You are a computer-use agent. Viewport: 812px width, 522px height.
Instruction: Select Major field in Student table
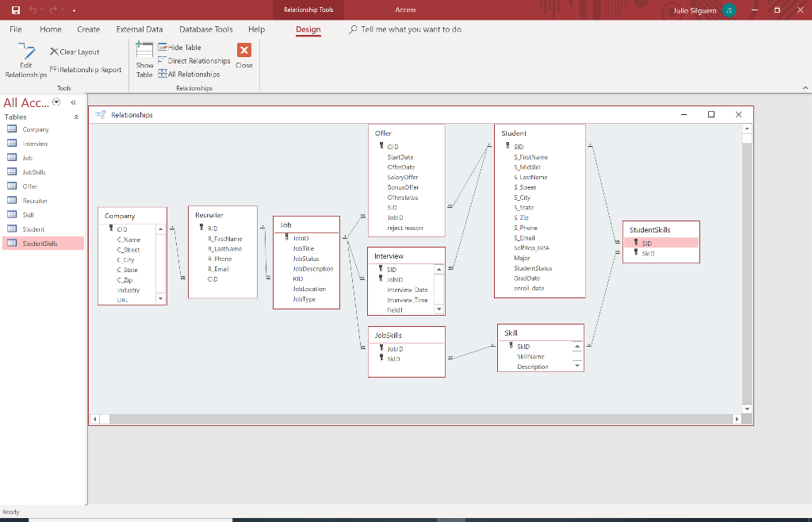coord(522,258)
